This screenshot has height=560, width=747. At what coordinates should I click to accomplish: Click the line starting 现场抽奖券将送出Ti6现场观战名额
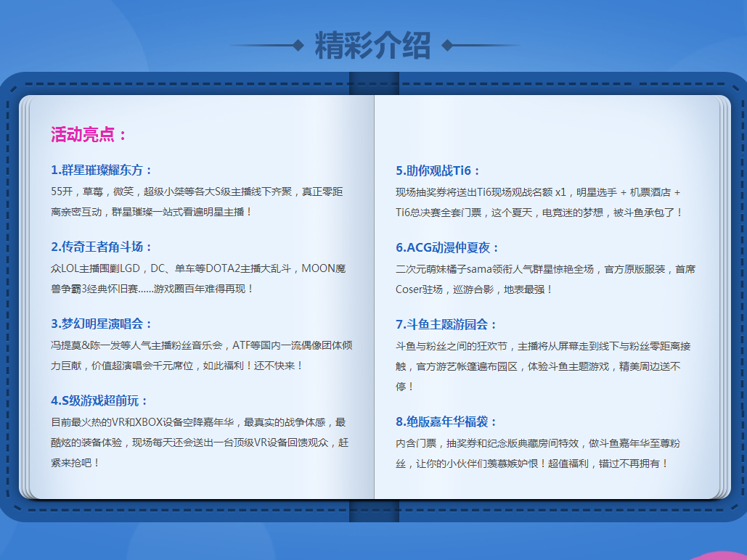[539, 192]
